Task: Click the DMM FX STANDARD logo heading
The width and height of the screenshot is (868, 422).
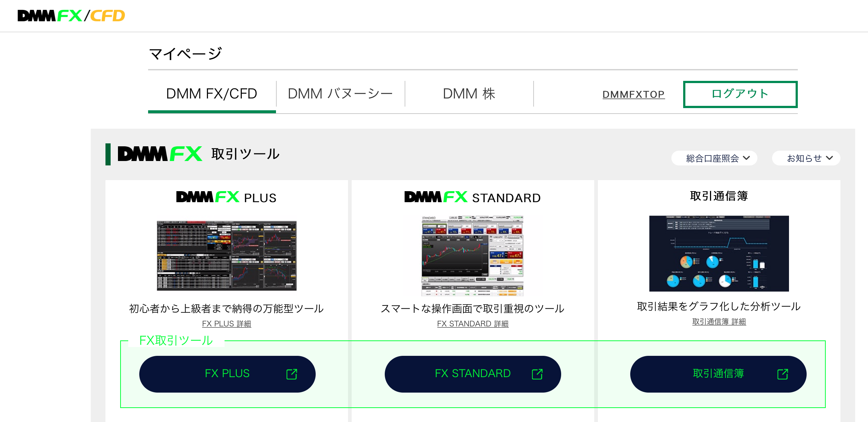Action: coord(473,197)
